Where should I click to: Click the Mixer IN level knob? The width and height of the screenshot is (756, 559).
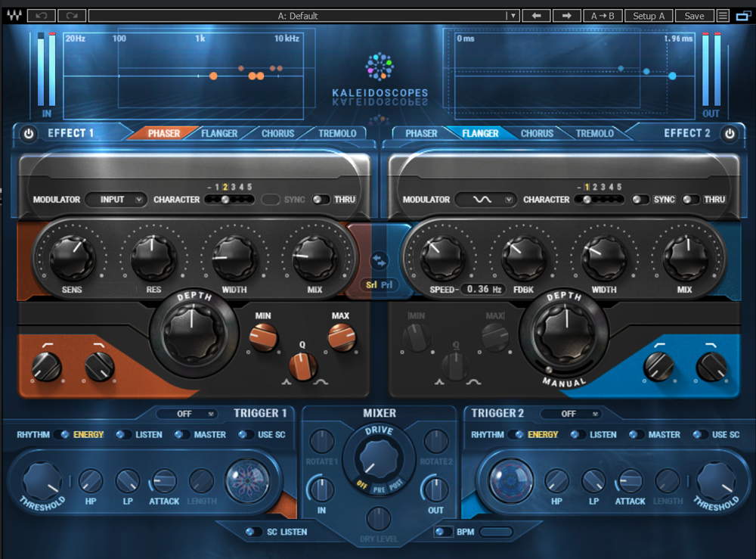pyautogui.click(x=321, y=489)
